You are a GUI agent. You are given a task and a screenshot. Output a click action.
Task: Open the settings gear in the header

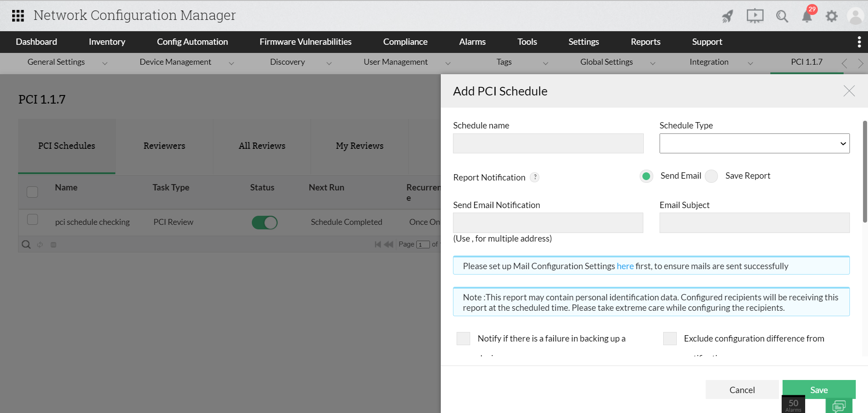pyautogui.click(x=832, y=16)
